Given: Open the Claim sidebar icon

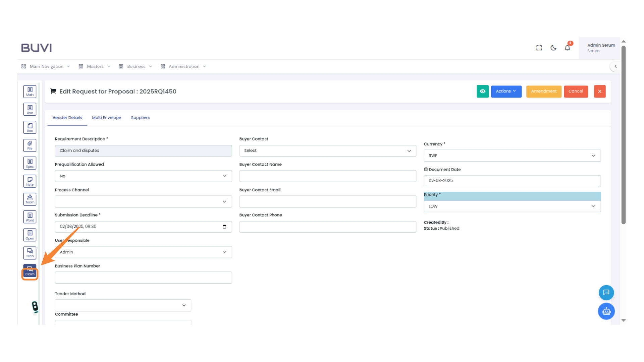Looking at the screenshot, I should (x=30, y=271).
